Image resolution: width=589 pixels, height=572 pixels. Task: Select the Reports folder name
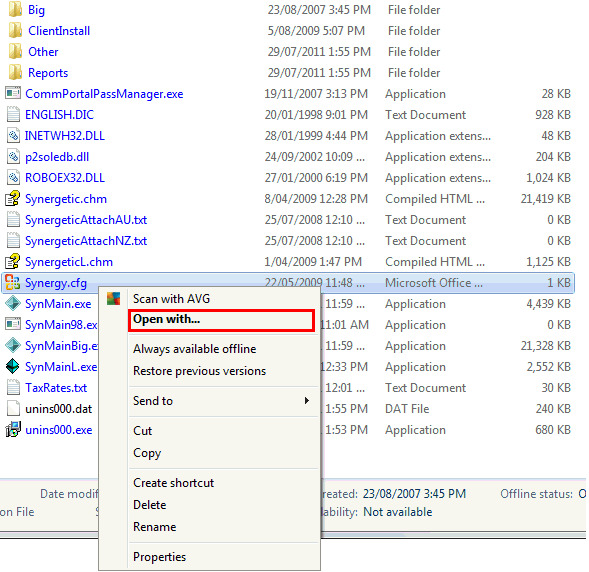click(x=48, y=73)
